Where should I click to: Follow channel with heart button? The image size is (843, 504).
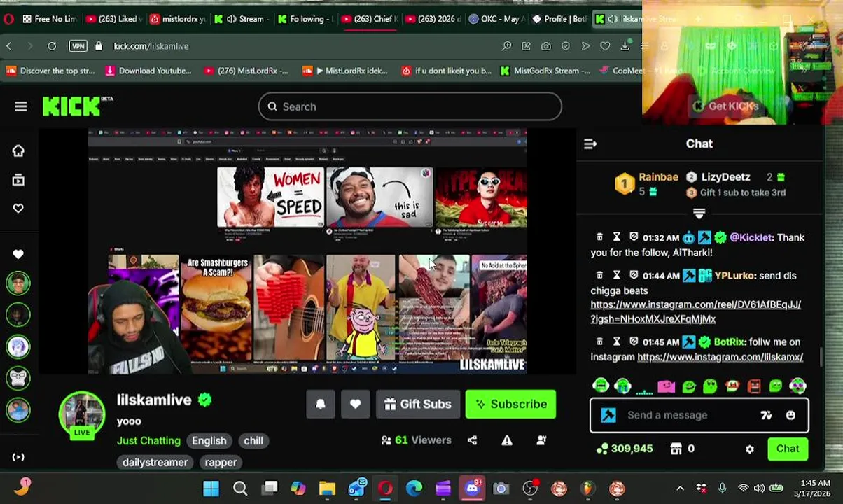tap(356, 404)
